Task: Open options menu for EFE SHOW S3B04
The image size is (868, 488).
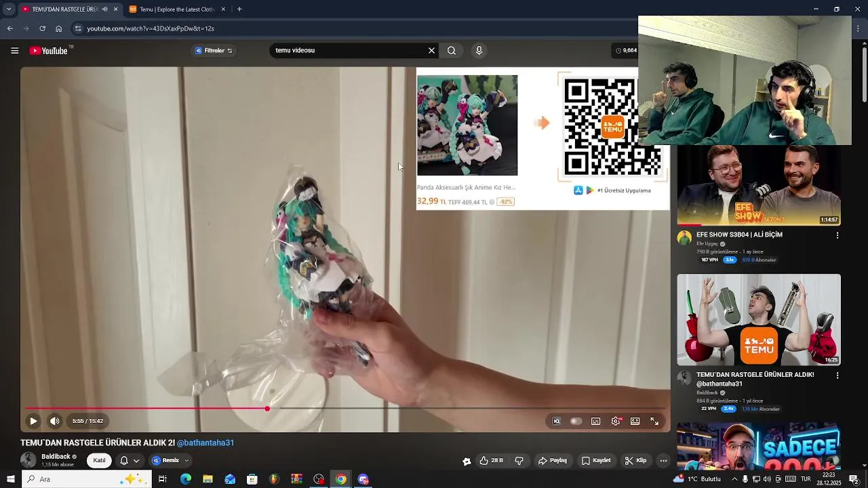Action: [x=837, y=235]
